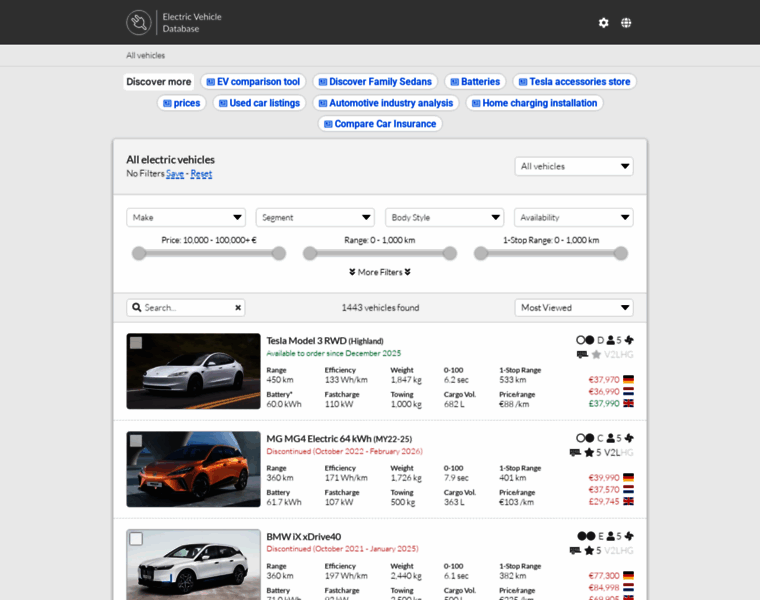
Task: Click black safety star icon on MG4 row
Action: [x=589, y=453]
